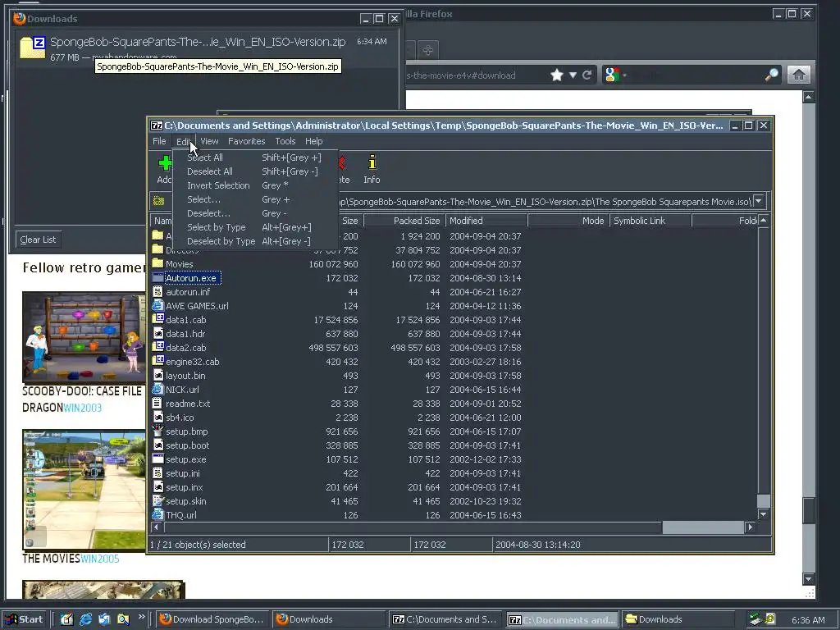The image size is (840, 630).
Task: Click the AWE GAMES.url shortcut icon
Action: [x=157, y=305]
